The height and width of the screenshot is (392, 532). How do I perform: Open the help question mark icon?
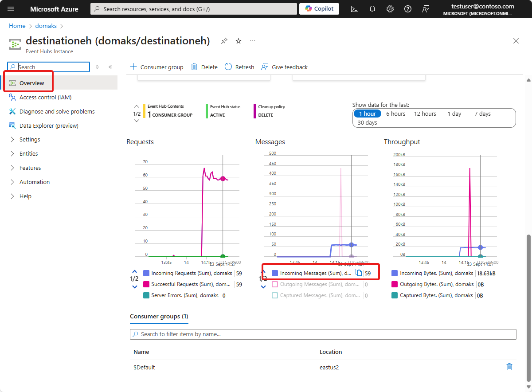point(407,8)
